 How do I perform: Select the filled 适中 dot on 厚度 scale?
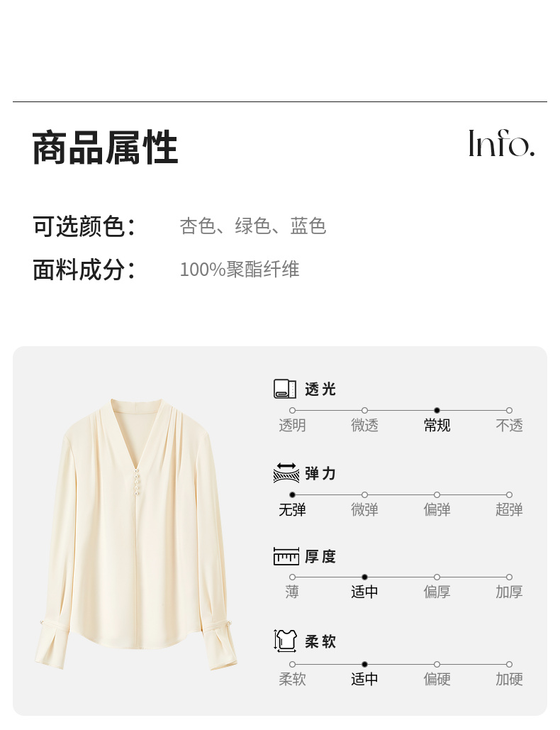364,577
